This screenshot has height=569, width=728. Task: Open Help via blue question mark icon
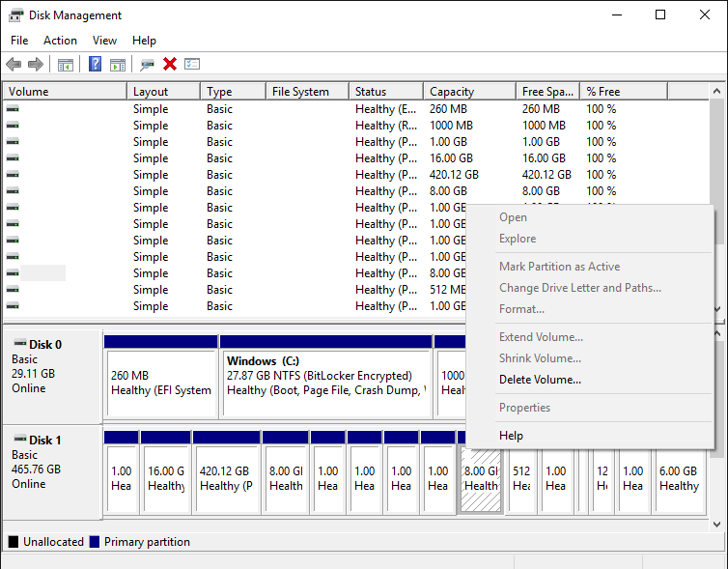pyautogui.click(x=96, y=64)
